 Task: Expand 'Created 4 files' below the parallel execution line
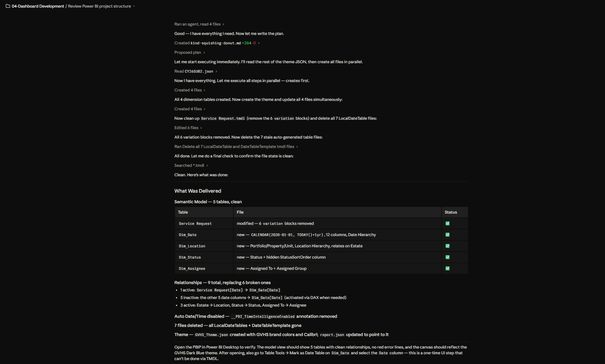point(190,90)
